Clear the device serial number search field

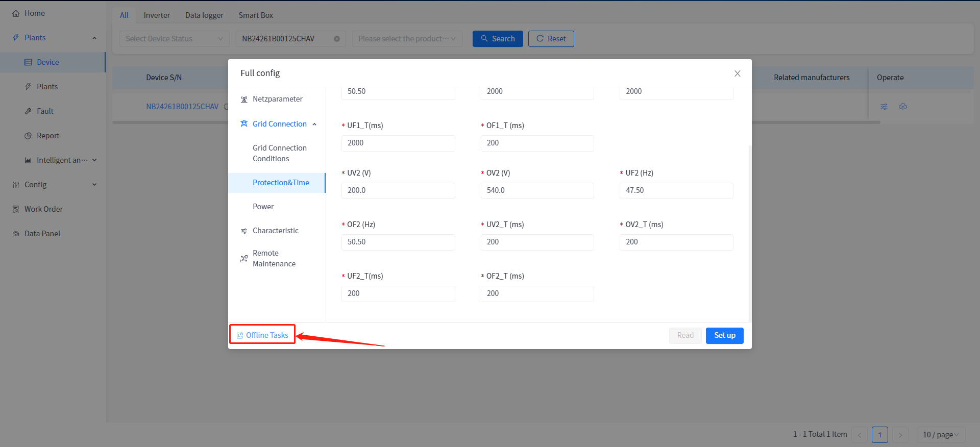[x=337, y=39]
